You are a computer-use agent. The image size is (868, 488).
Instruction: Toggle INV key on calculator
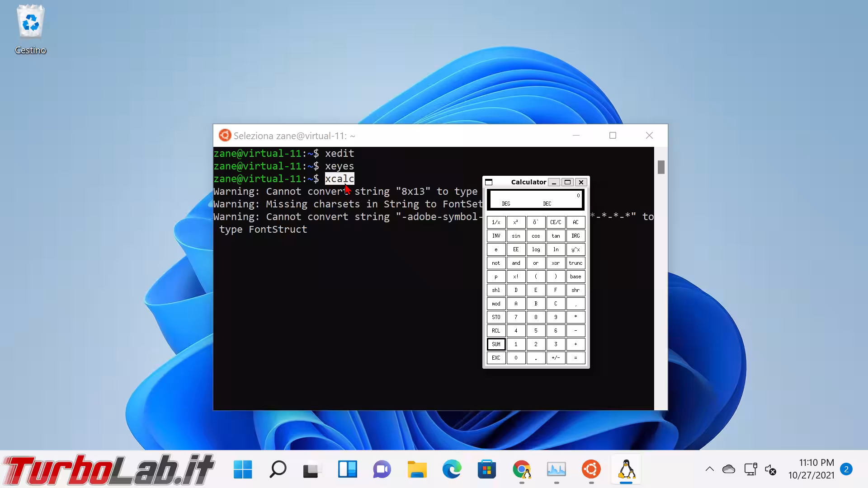[496, 236]
